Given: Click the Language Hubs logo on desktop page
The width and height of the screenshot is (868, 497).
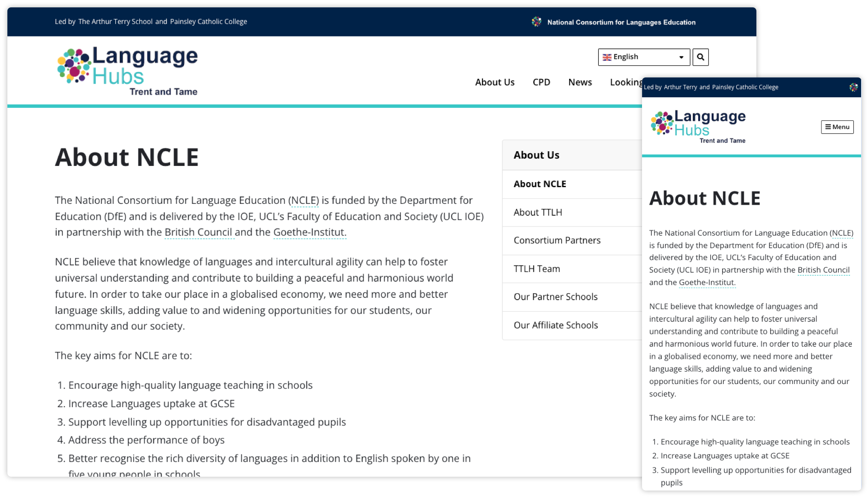Looking at the screenshot, I should click(x=127, y=71).
